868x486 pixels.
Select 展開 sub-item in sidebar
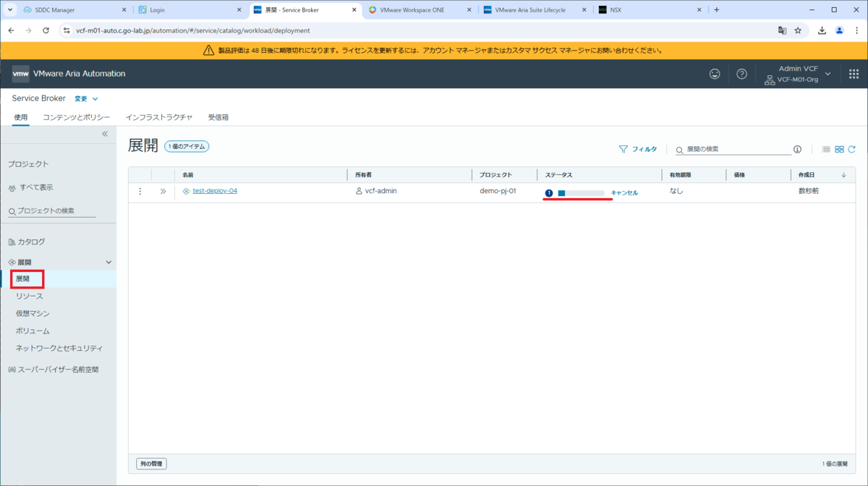pyautogui.click(x=22, y=278)
